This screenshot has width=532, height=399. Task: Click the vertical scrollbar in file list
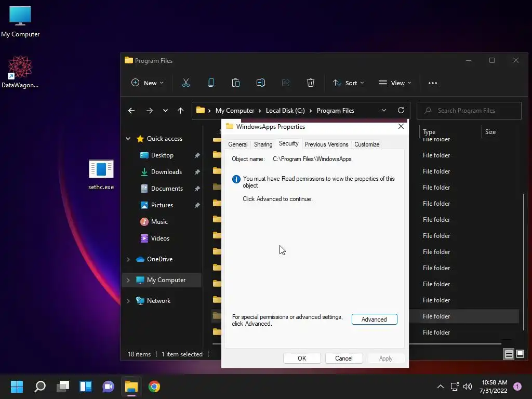coord(524,261)
